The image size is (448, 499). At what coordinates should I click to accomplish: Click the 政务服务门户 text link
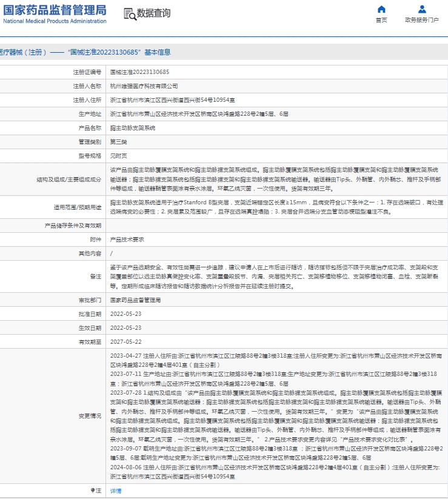[422, 20]
